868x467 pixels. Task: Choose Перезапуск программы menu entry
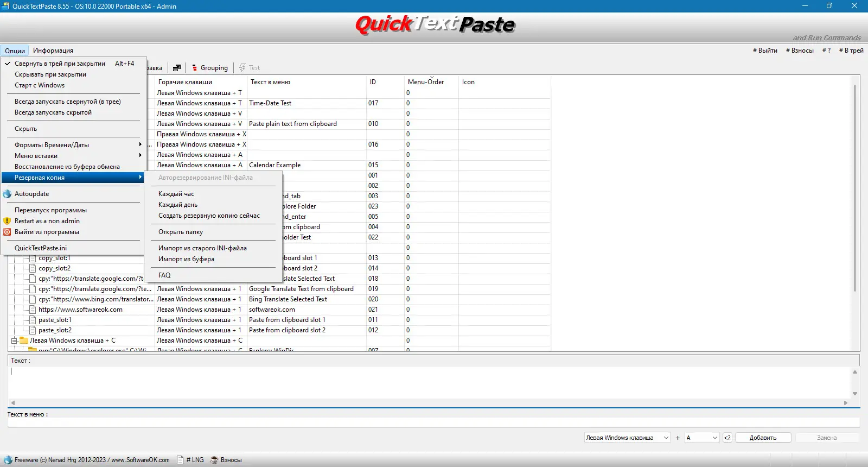pyautogui.click(x=74, y=210)
